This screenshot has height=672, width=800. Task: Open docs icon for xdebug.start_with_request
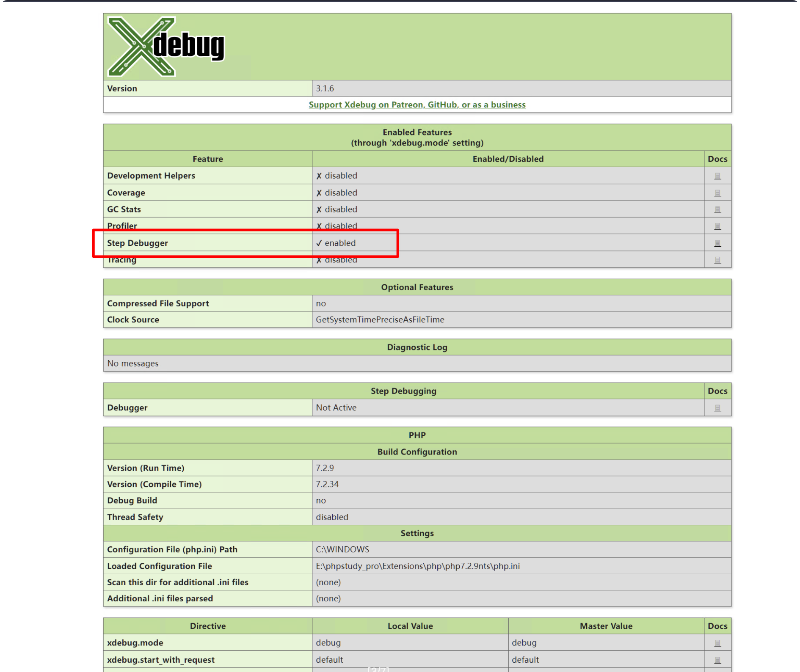[717, 660]
